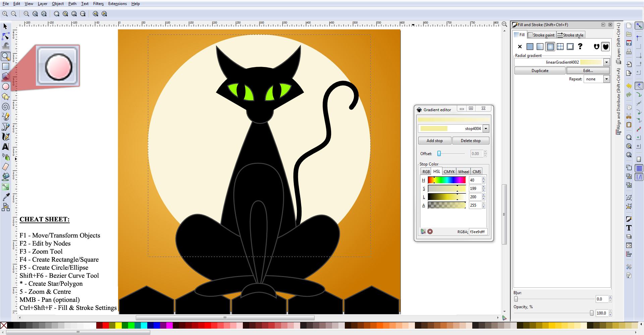
Task: Toggle snap to guides
Action: pos(639,177)
